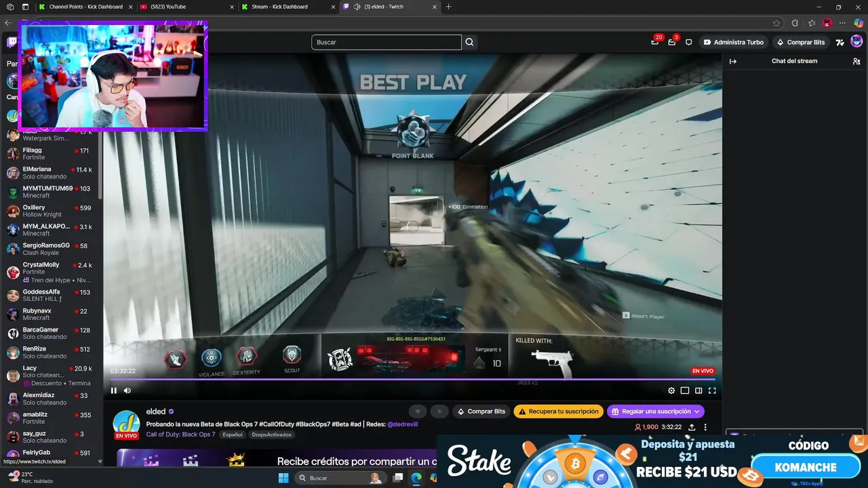Image resolution: width=868 pixels, height=488 pixels.
Task: Open GoddessAlfa SILENT HILL f channel
Action: click(52, 295)
